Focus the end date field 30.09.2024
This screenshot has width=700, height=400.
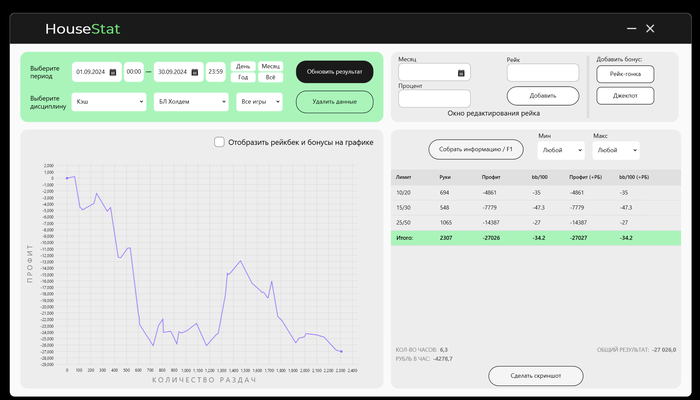[x=179, y=72]
